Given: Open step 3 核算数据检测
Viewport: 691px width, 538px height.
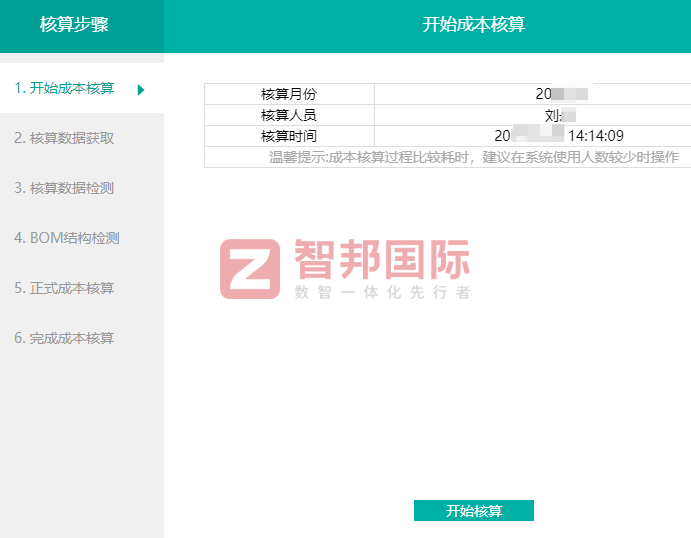Looking at the screenshot, I should click(x=64, y=188).
